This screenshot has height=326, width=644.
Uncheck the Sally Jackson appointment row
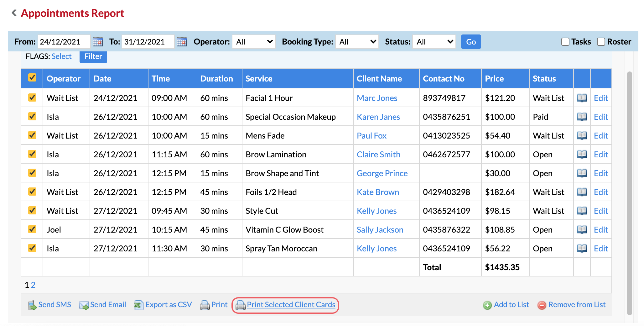click(32, 229)
